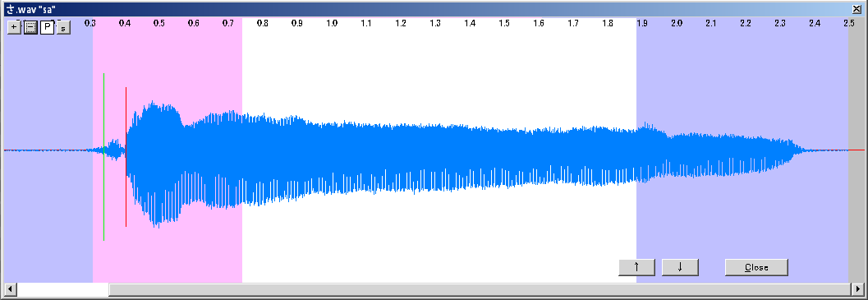Close the waveform editor via Close button
Image resolution: width=868 pixels, height=300 pixels.
tap(756, 267)
